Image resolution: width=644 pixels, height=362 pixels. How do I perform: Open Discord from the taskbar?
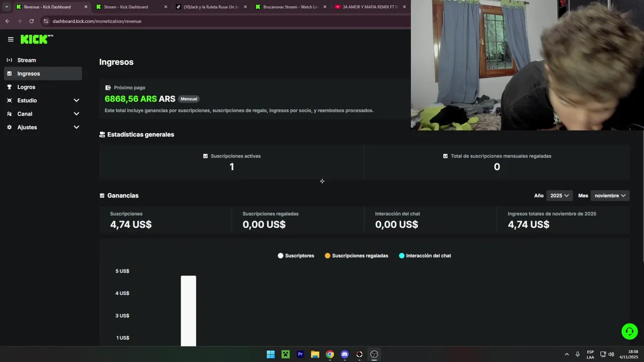coord(345,354)
